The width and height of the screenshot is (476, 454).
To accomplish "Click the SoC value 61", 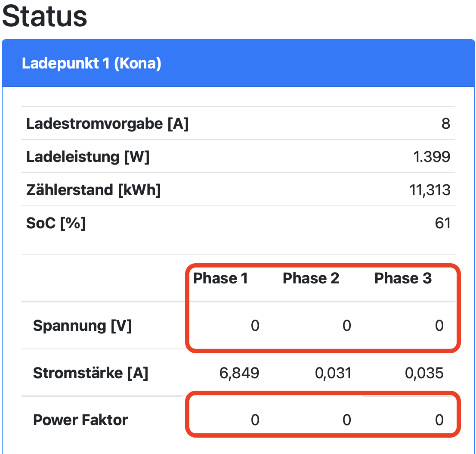I will pos(442,223).
